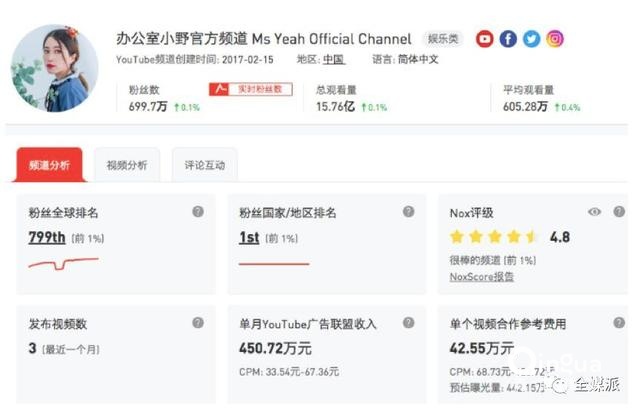Toggle the eye icon in Nox评级
Image resolution: width=640 pixels, height=412 pixels.
[x=595, y=212]
